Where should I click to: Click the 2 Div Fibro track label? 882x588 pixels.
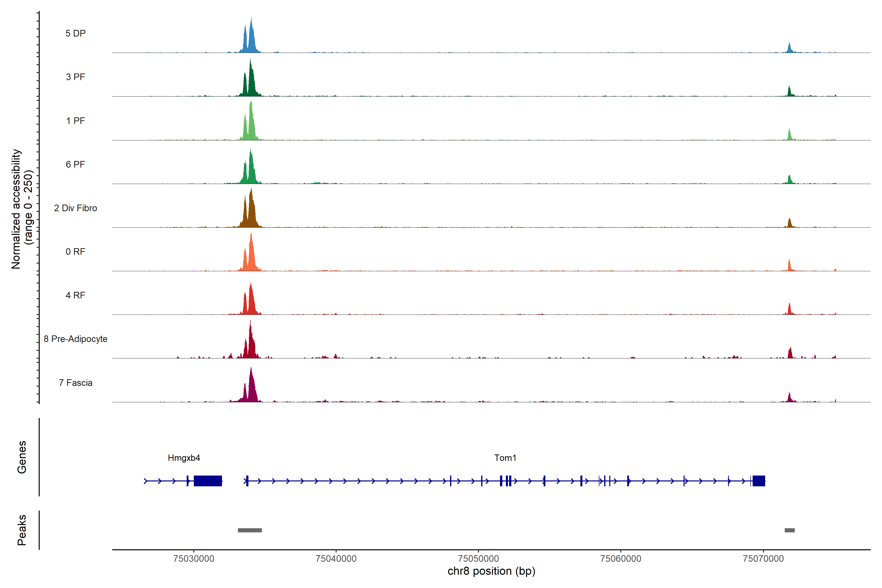(x=75, y=208)
